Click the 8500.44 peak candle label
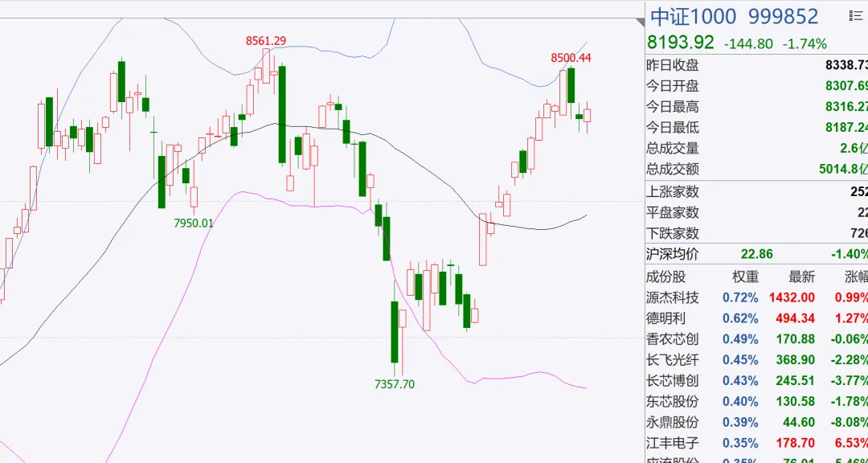 (571, 58)
